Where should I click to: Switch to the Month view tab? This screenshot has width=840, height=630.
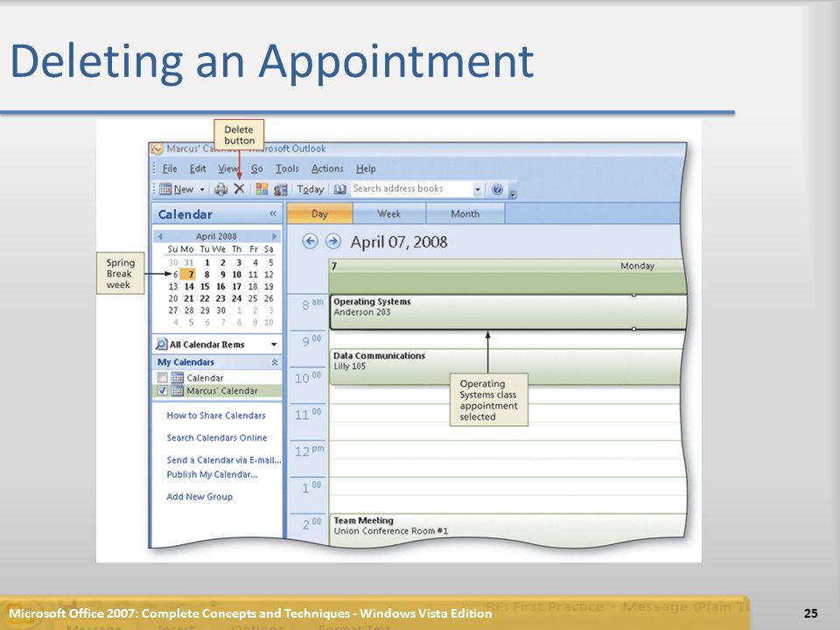(465, 213)
